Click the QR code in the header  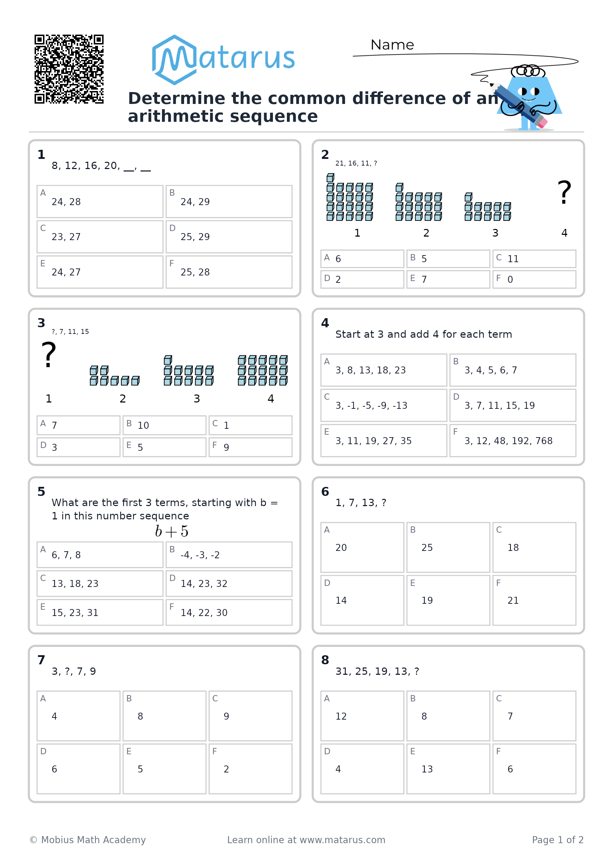[69, 69]
